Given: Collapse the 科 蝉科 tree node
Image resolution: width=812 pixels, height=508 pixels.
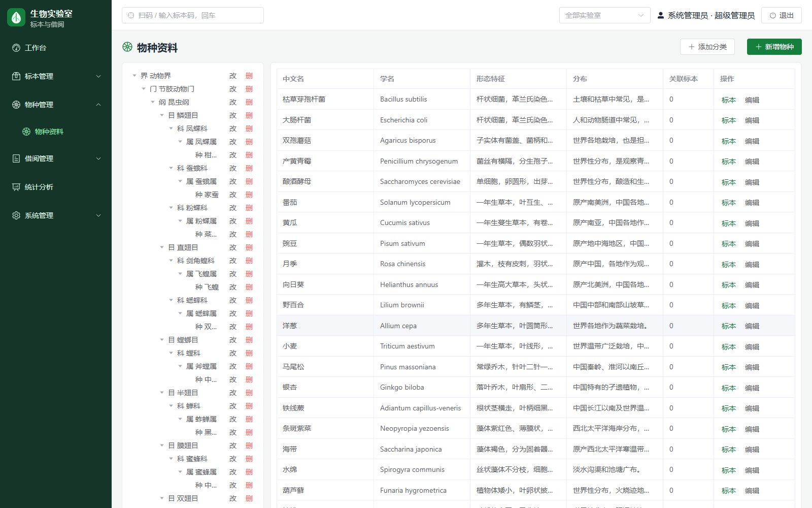Looking at the screenshot, I should click(171, 406).
